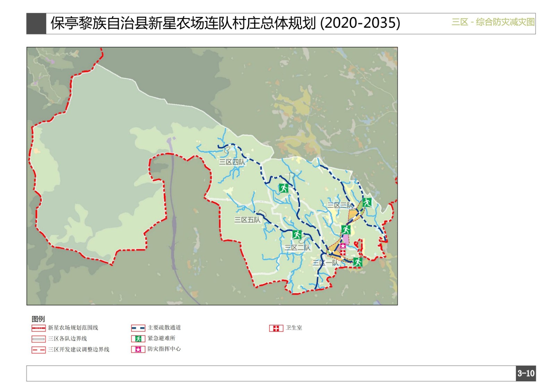Click the subtitle 三区 - 综合防灾减灾图

coord(493,22)
